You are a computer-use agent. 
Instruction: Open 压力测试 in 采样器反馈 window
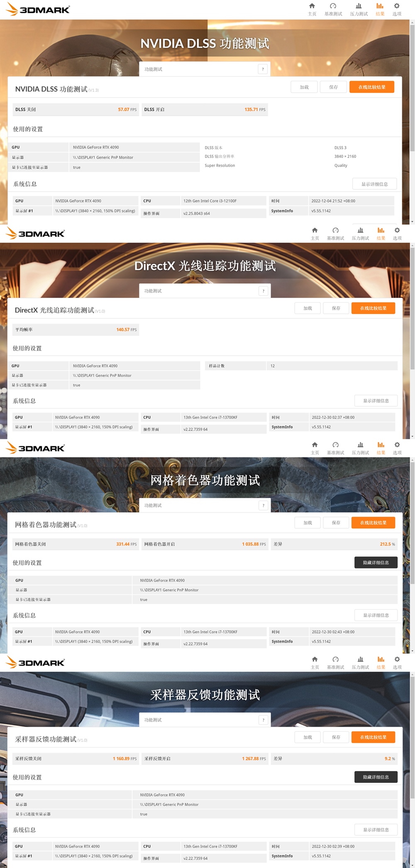point(360,663)
